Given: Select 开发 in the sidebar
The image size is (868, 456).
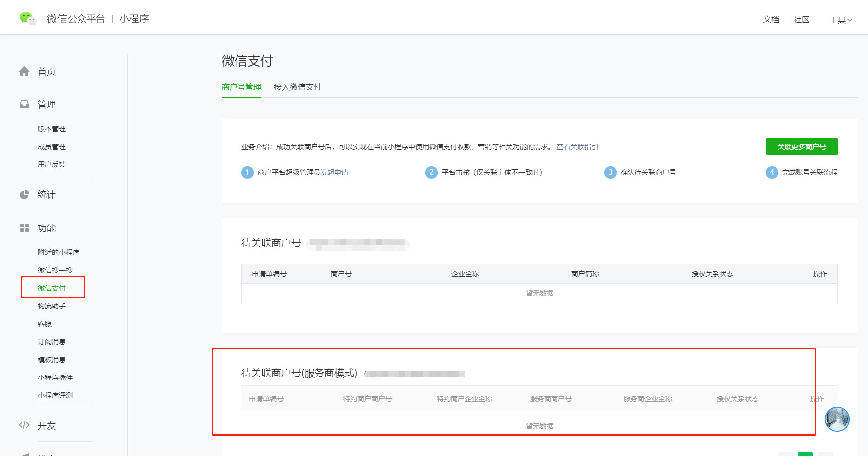Looking at the screenshot, I should (x=47, y=426).
